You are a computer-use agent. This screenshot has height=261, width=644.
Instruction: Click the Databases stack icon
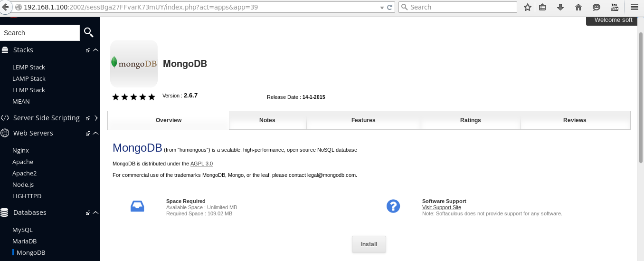(5, 213)
